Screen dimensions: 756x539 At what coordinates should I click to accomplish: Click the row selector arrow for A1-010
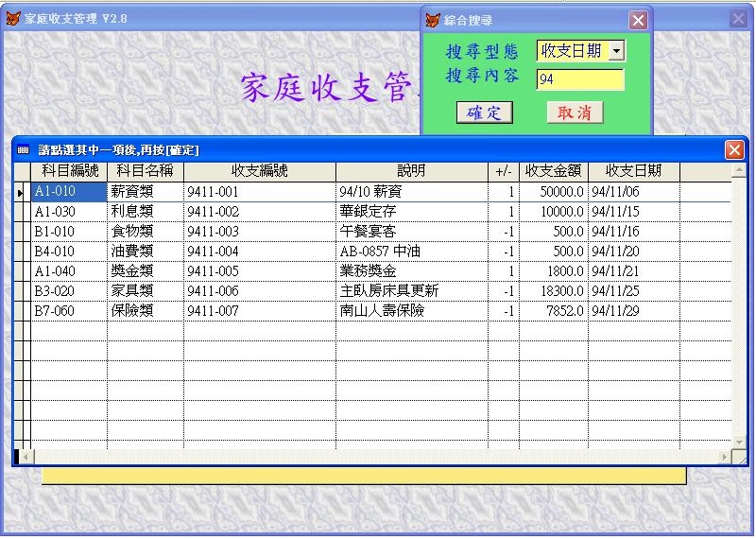[19, 193]
